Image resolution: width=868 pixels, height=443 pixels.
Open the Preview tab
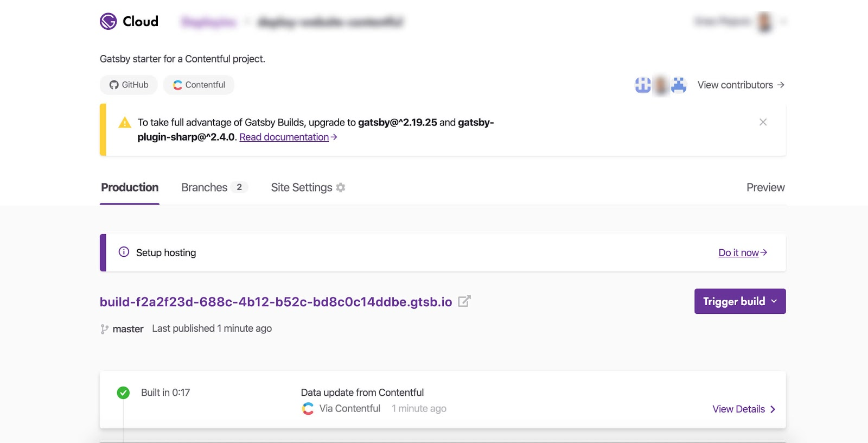(765, 187)
